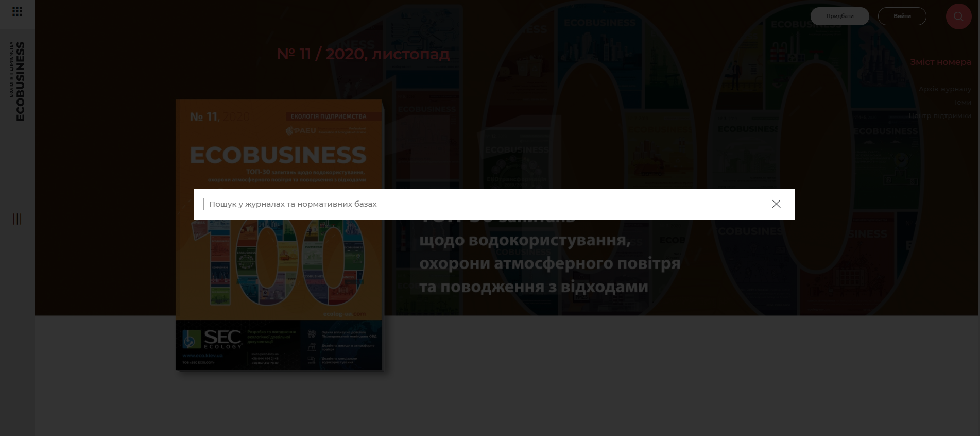The width and height of the screenshot is (980, 436).
Task: Click the red search magnifier icon
Action: click(x=958, y=16)
